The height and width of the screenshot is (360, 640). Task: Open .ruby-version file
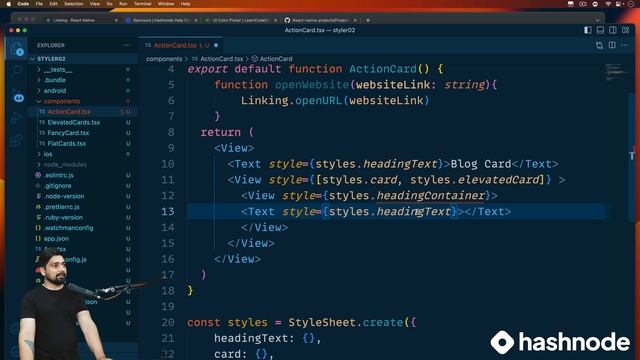[x=63, y=218]
